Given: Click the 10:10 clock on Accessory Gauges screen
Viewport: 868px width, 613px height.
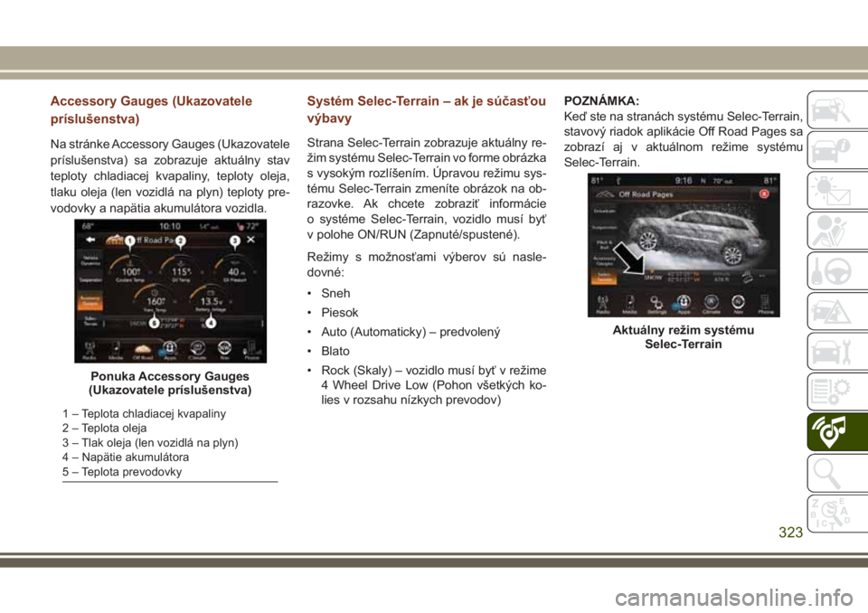Looking at the screenshot, I should coord(170,226).
